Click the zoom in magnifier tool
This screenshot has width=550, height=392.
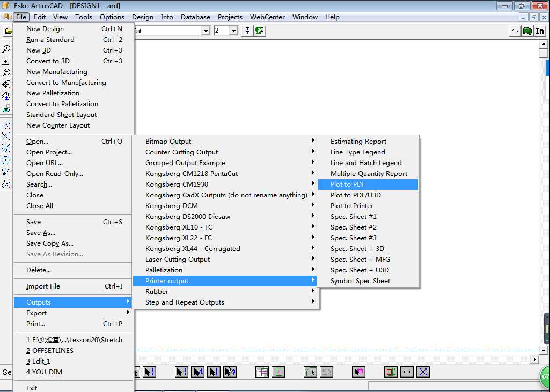6,49
